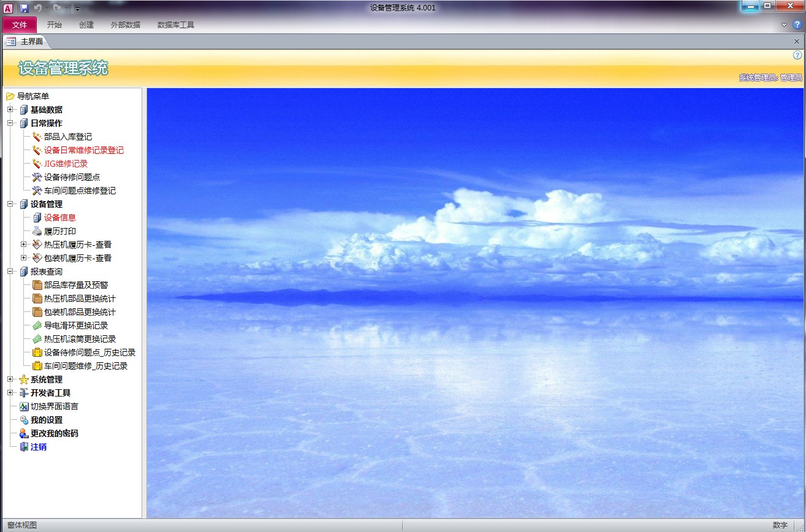806x532 pixels.
Task: Click the 我的设置 gear icon
Action: pos(24,420)
